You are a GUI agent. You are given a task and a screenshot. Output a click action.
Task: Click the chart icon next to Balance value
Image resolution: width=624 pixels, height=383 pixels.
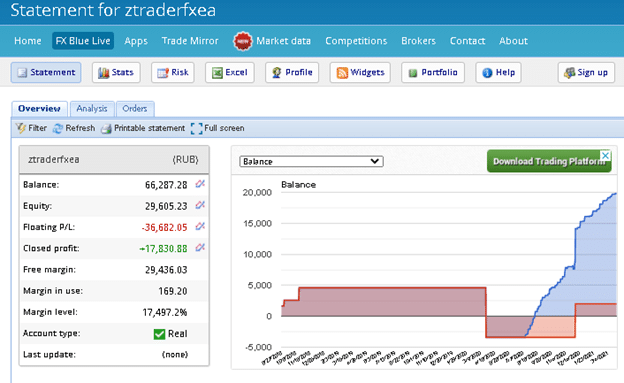pyautogui.click(x=200, y=184)
